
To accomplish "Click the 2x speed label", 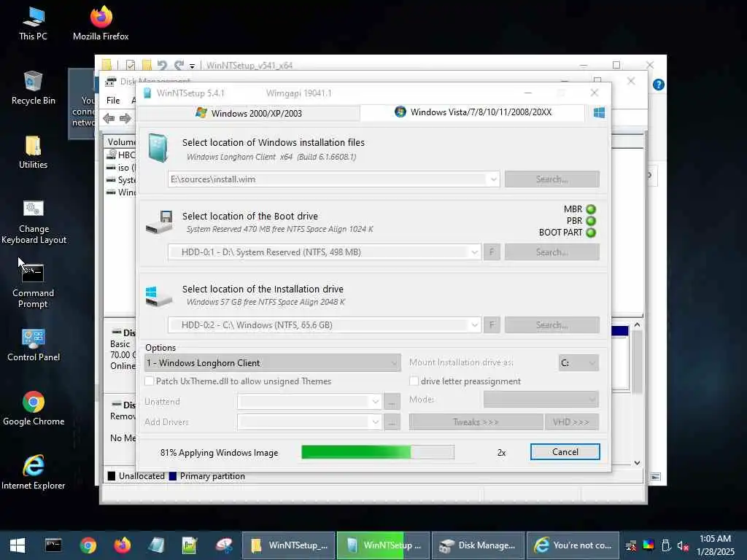I will click(x=501, y=453).
